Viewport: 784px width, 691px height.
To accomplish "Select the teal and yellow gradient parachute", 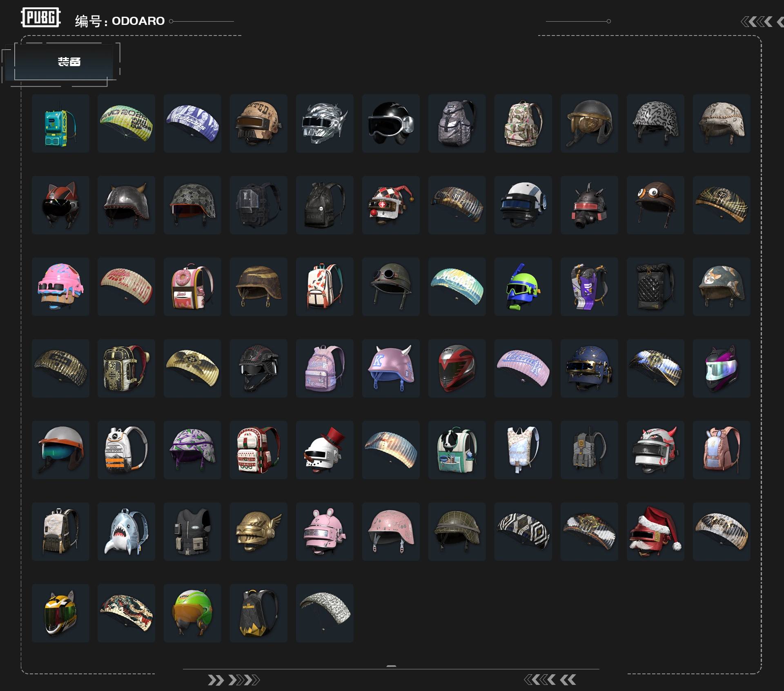I will (x=457, y=287).
